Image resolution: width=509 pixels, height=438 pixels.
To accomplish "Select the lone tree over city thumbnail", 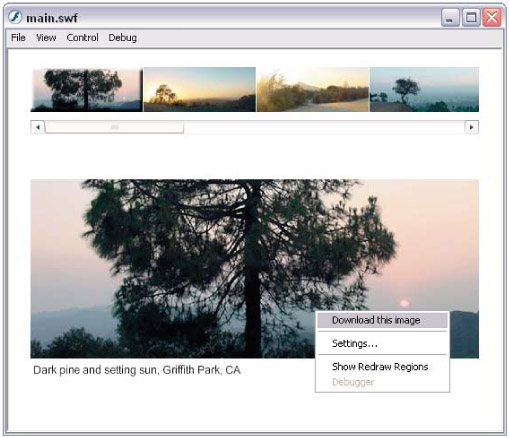I will click(424, 89).
